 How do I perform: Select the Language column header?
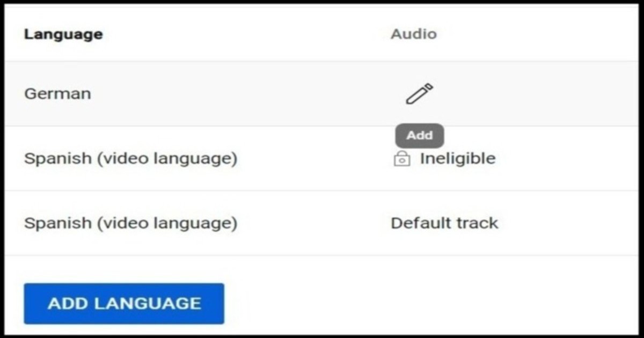[x=63, y=34]
